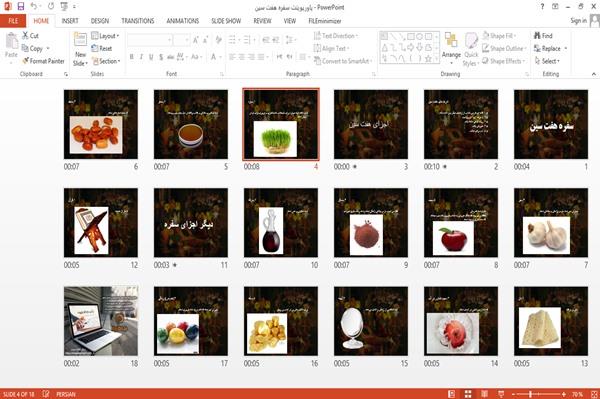
Task: Open the Select dropdown in Editing
Action: point(547,61)
